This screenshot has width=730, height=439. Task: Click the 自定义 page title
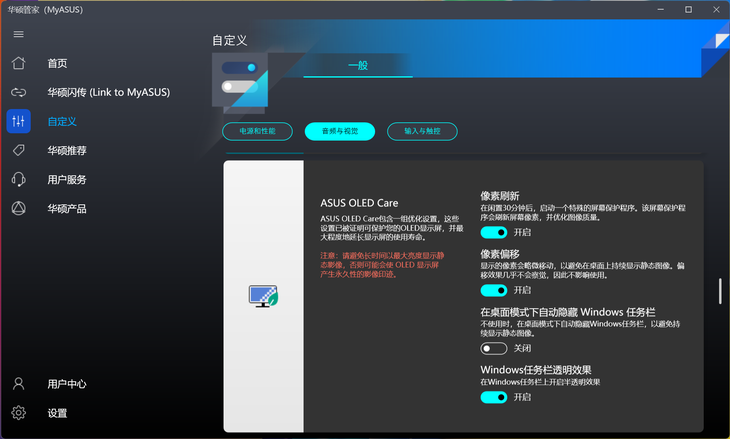[x=230, y=41]
